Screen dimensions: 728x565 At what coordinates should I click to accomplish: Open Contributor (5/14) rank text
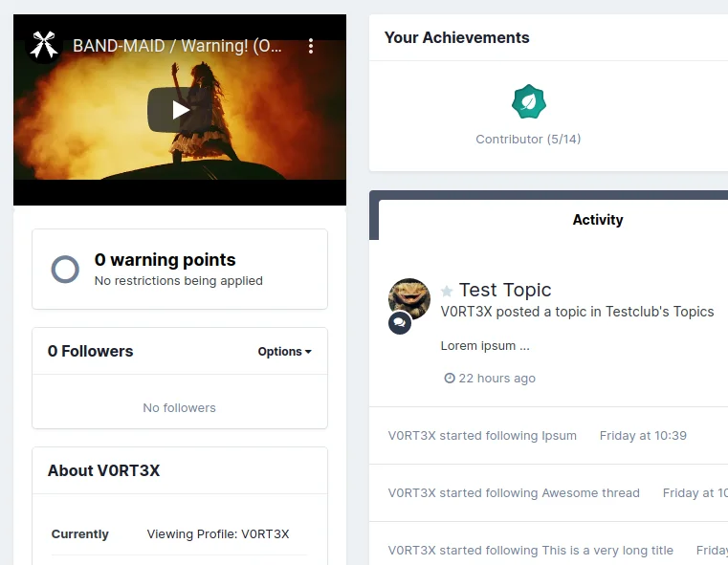tap(528, 139)
